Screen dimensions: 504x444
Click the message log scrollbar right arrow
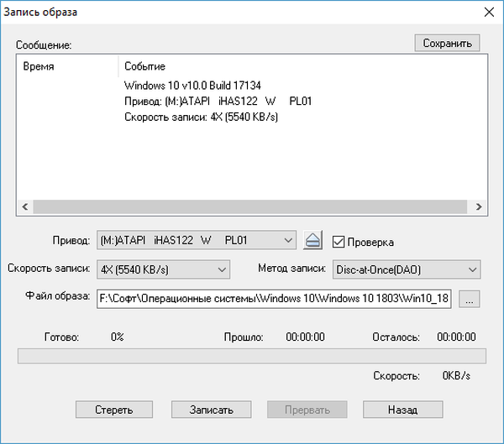tap(475, 205)
